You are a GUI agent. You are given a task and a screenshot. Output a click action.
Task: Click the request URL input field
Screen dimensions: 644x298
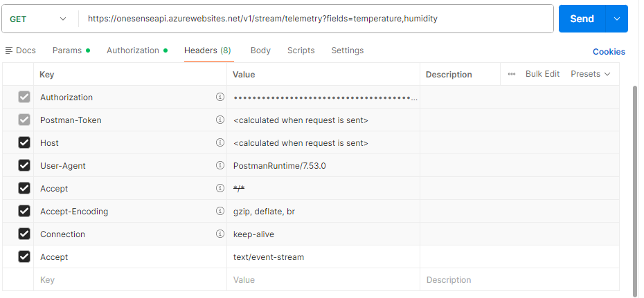click(316, 19)
